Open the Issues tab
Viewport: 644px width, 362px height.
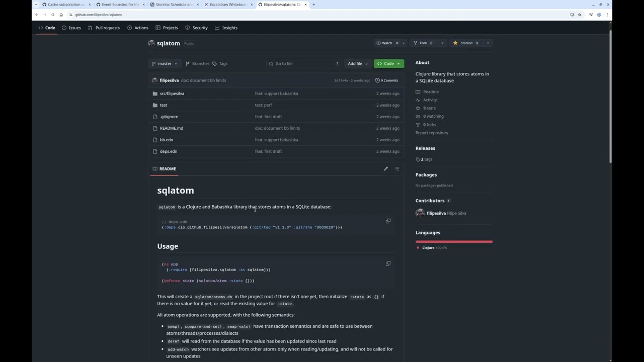pyautogui.click(x=71, y=28)
